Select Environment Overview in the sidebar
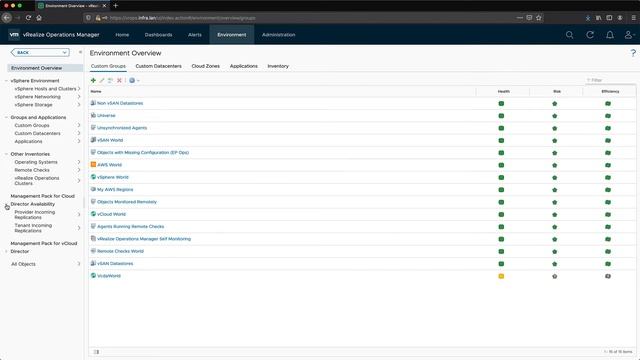The width and height of the screenshot is (640, 360). pos(37,68)
